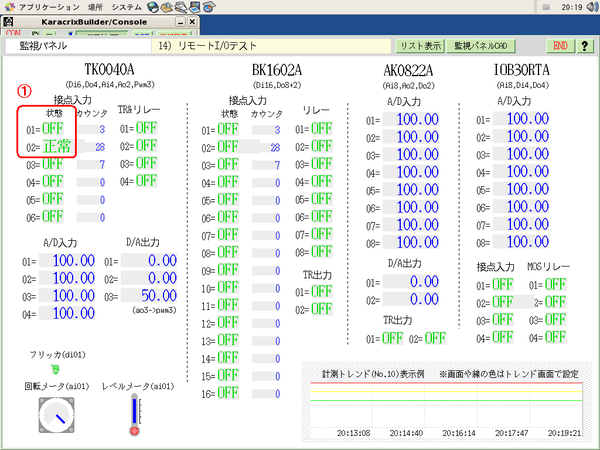Toggle TK0040A TR&リレー 01 OFF

[147, 128]
